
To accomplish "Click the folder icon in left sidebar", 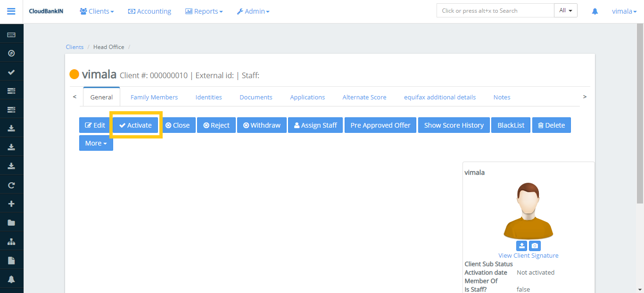I will pyautogui.click(x=11, y=223).
